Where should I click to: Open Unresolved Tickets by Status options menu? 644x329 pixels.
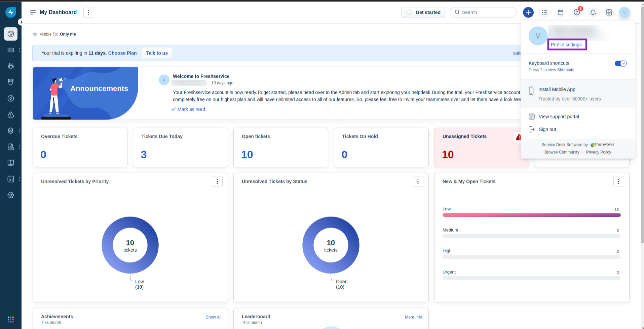pos(418,181)
